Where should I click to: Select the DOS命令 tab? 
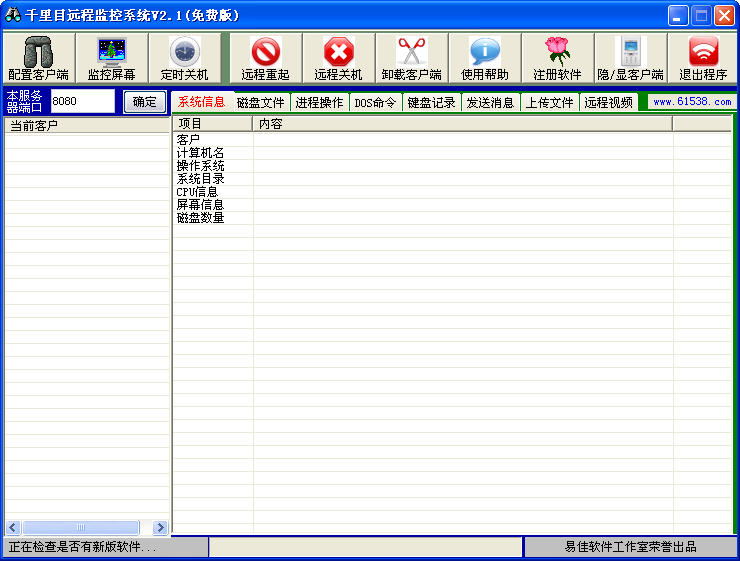[375, 102]
